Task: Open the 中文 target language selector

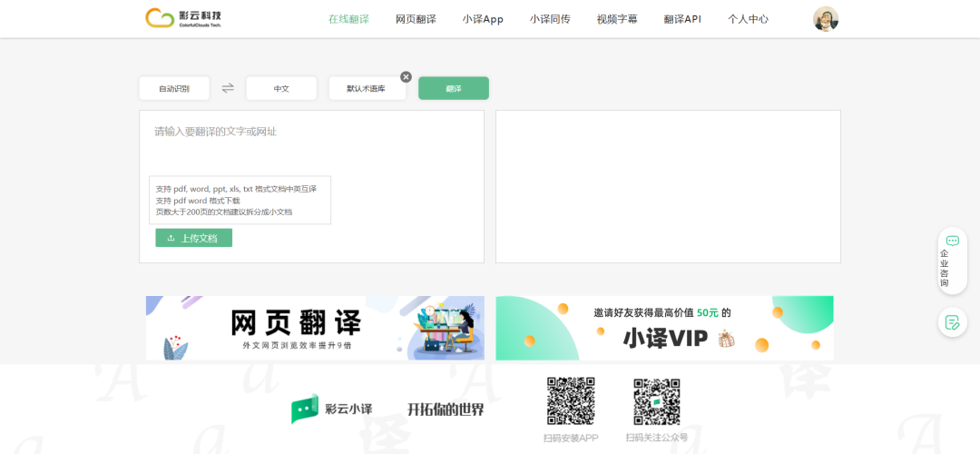Action: click(x=281, y=88)
